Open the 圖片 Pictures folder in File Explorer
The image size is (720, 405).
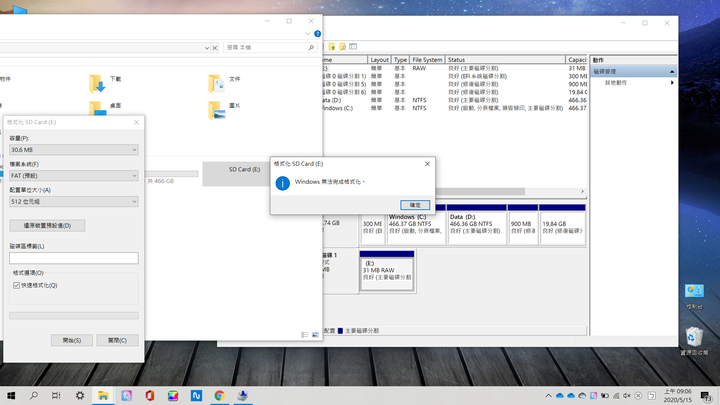(225, 110)
